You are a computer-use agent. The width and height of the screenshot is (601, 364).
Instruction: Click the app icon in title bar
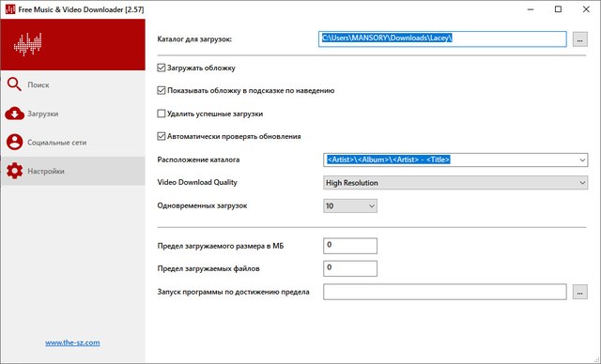pyautogui.click(x=10, y=9)
